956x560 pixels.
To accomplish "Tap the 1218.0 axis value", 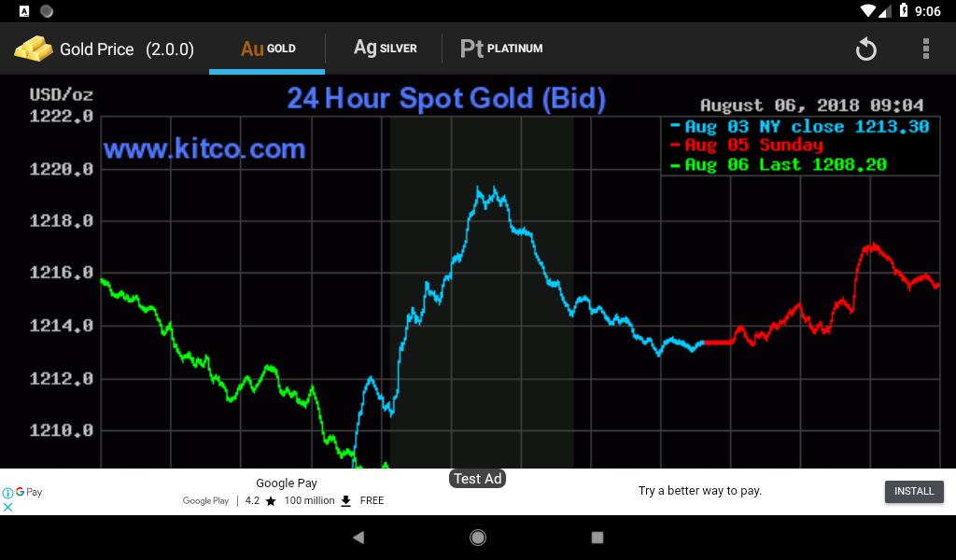I will tap(61, 220).
